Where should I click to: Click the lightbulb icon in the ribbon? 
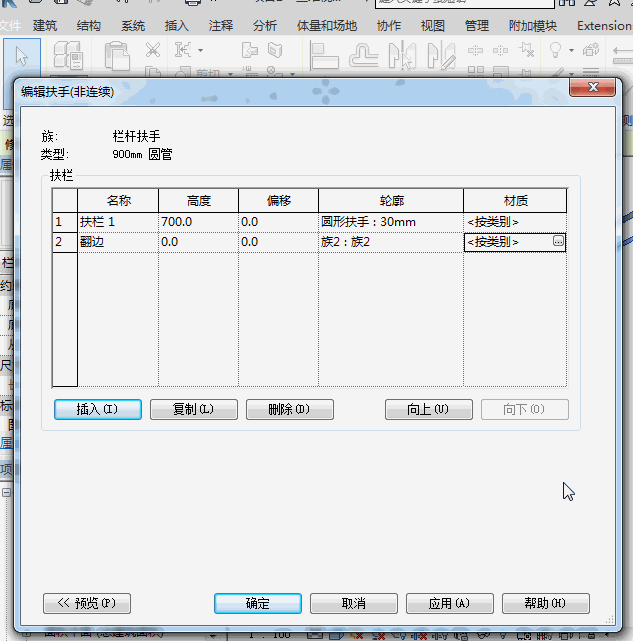(555, 50)
